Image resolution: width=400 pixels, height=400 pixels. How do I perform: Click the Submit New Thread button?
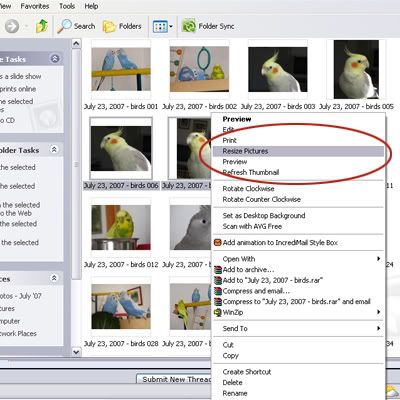(x=174, y=379)
